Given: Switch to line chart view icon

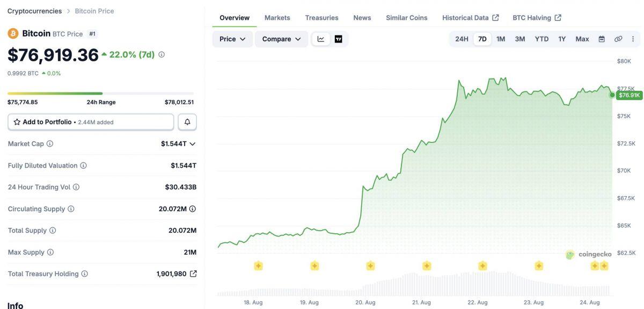Looking at the screenshot, I should point(321,39).
